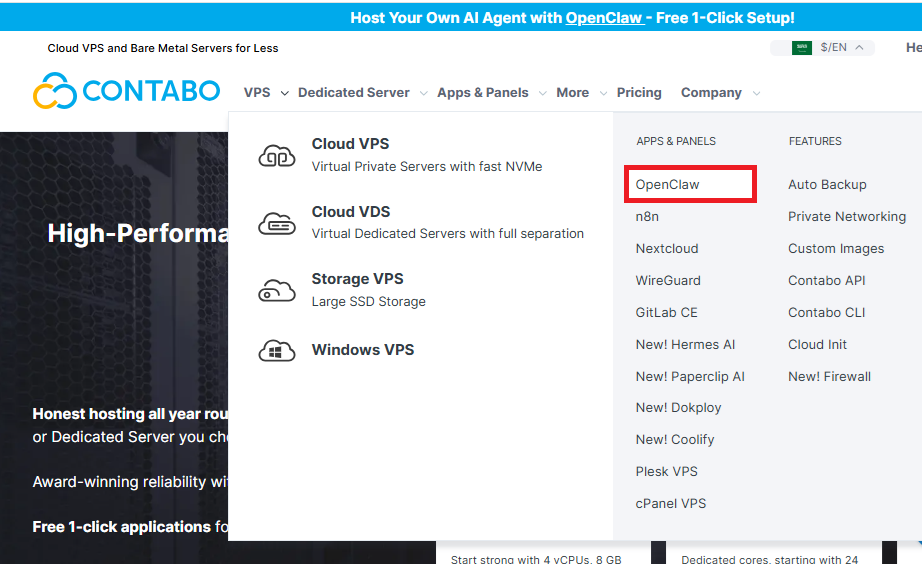Click the OpenClaw link in the banner

[604, 18]
